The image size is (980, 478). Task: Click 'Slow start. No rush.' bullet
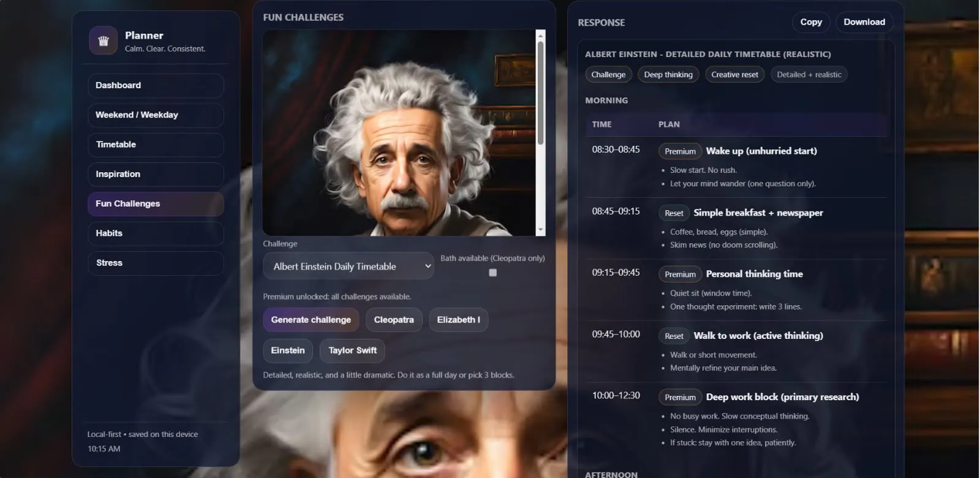[x=703, y=170]
